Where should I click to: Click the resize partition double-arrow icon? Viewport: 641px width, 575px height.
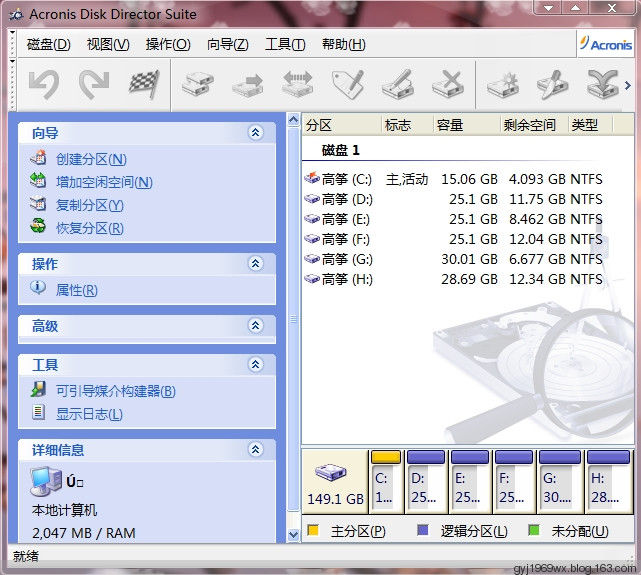point(298,84)
